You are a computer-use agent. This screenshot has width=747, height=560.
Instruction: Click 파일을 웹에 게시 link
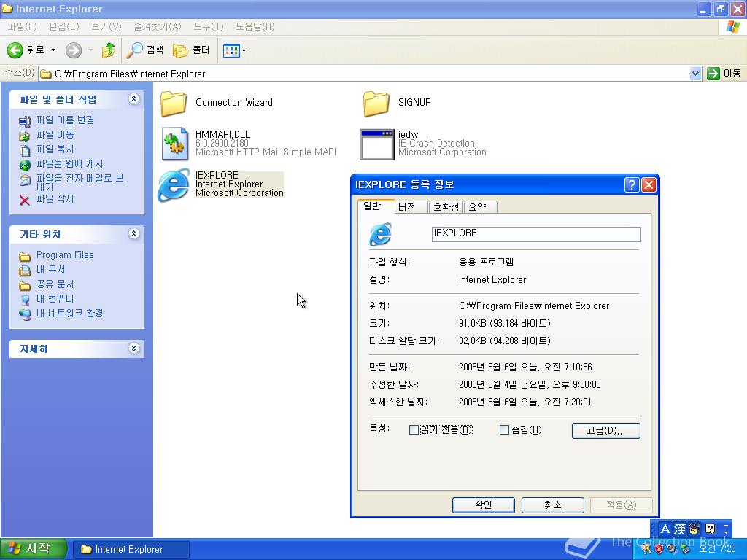(x=69, y=164)
